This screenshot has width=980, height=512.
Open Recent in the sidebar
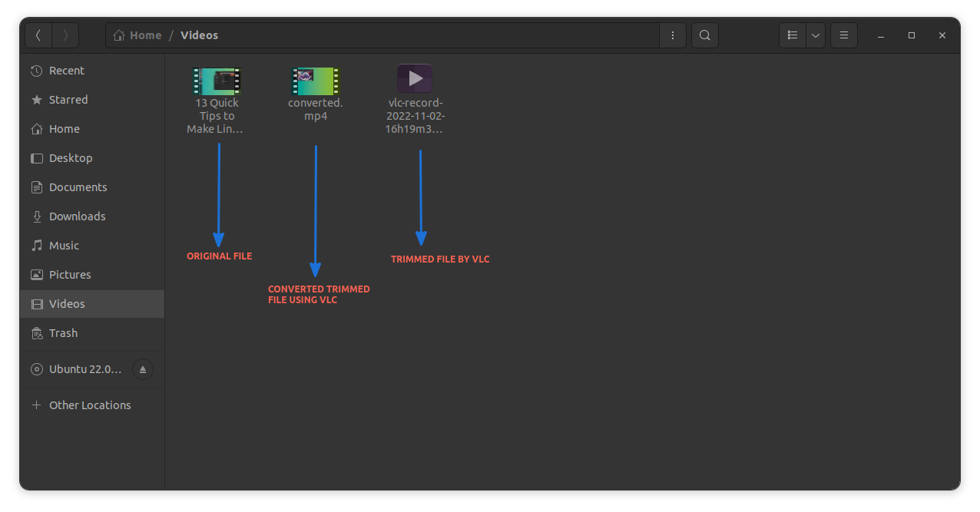(x=67, y=71)
